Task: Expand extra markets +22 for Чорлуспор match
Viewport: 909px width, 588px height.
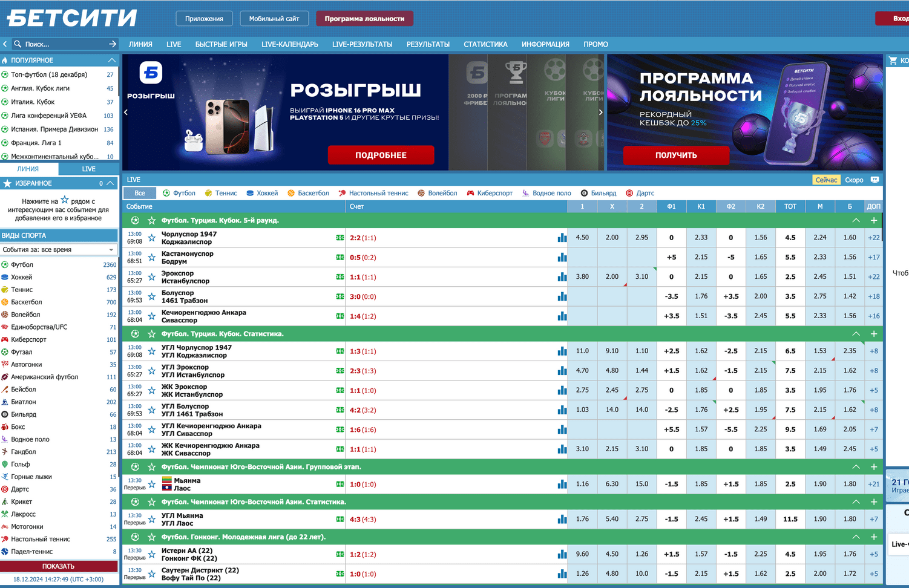Action: (x=874, y=238)
